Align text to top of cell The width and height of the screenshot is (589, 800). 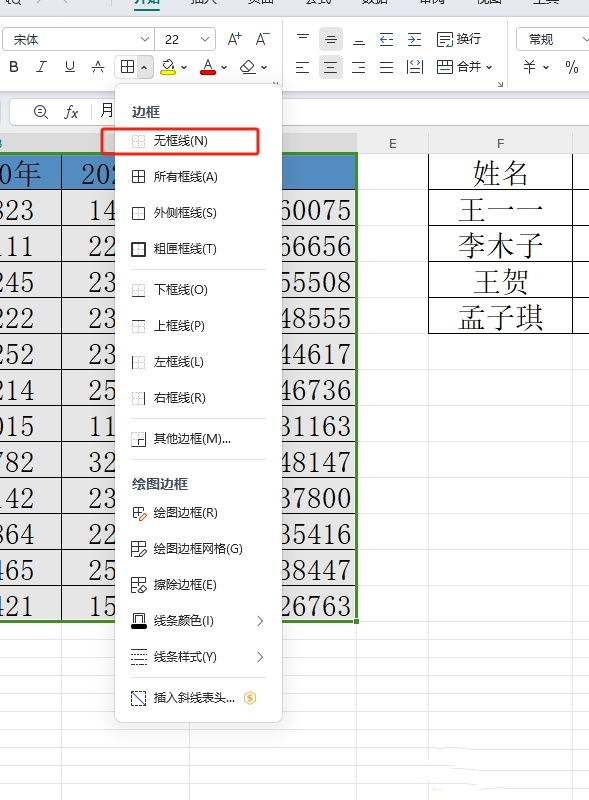(303, 39)
